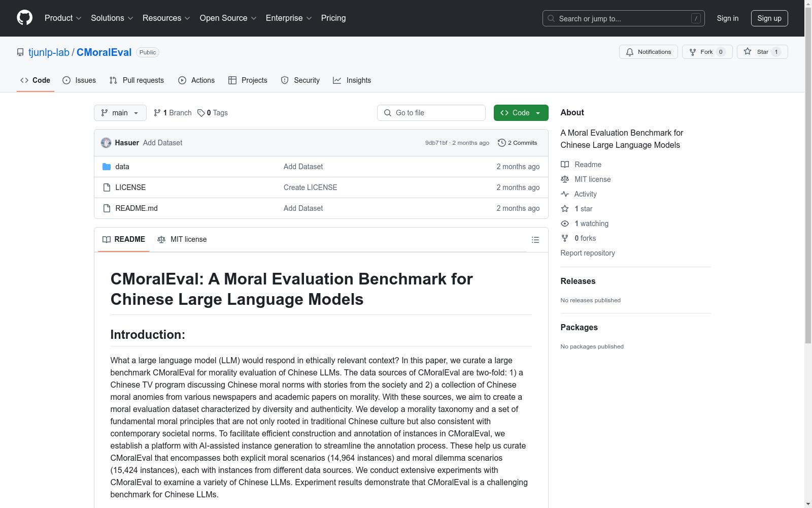View the 2 Commits history

point(518,143)
